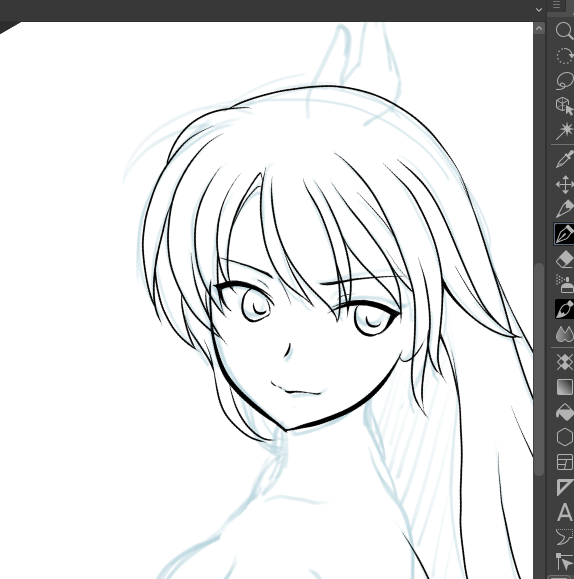The width and height of the screenshot is (574, 579).
Task: Select the Balloon tool
Action: pos(565,537)
